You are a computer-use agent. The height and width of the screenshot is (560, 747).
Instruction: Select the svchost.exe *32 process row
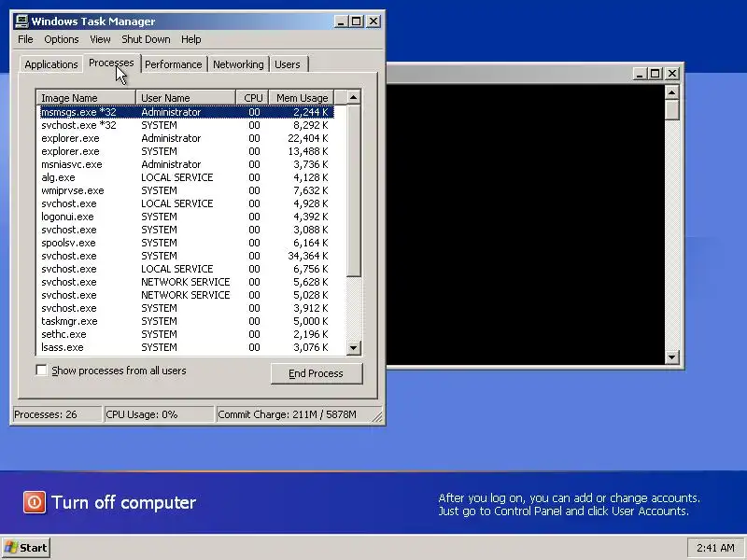[186, 125]
